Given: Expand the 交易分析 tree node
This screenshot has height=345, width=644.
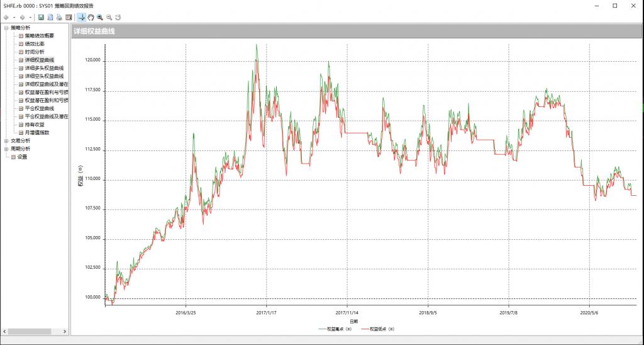Looking at the screenshot, I should pos(6,141).
